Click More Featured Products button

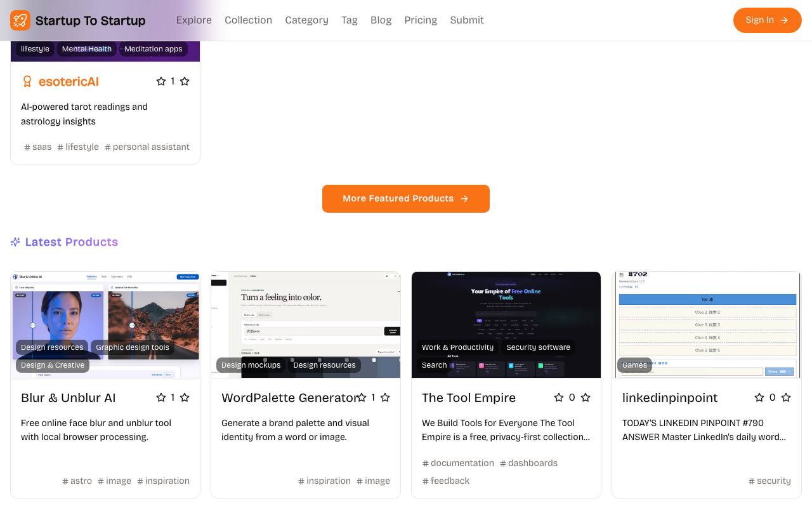coord(406,199)
